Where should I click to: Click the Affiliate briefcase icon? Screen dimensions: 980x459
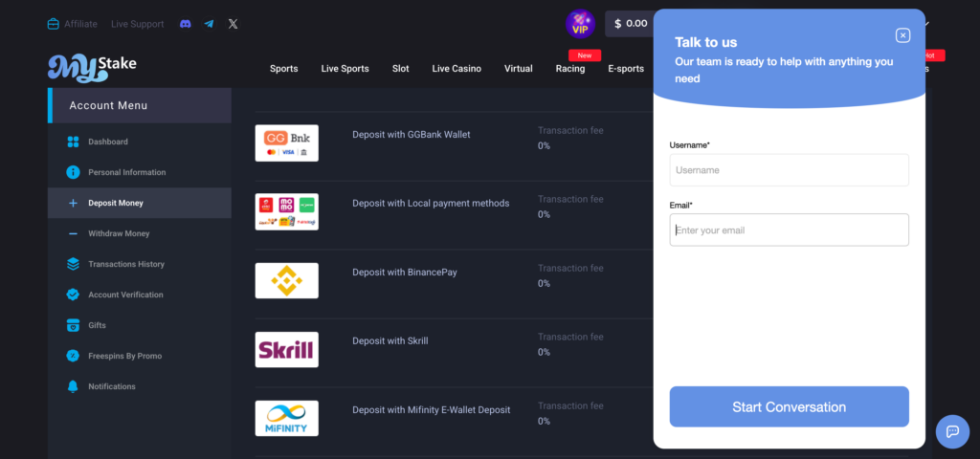click(x=54, y=24)
